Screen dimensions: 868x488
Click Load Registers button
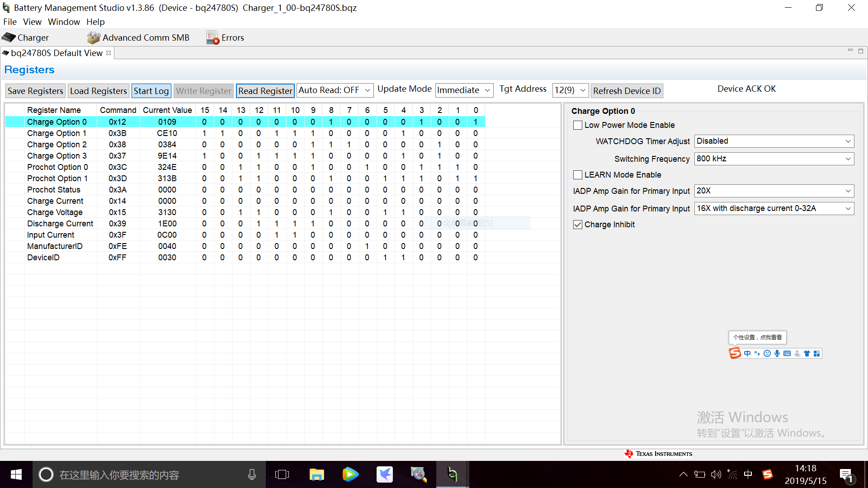99,91
